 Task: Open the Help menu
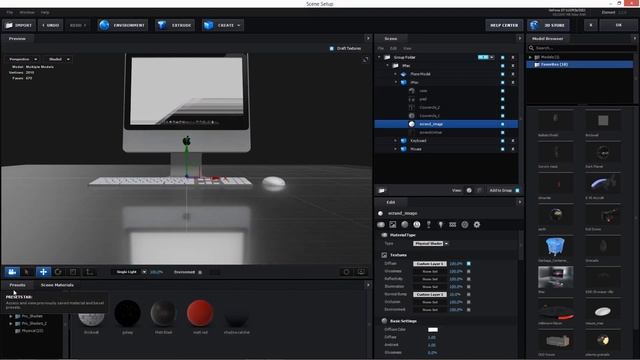[x=45, y=13]
